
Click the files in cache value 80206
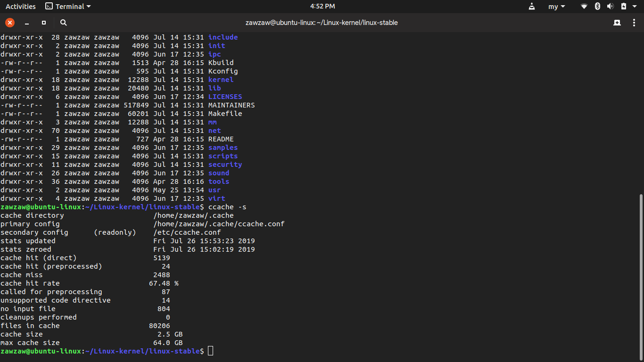pos(159,326)
